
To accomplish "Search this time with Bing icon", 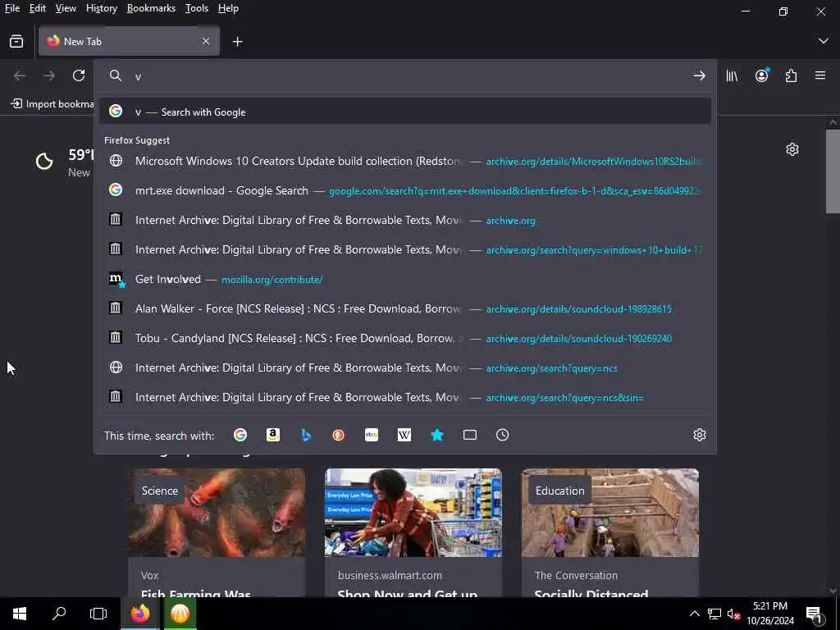I will (306, 435).
